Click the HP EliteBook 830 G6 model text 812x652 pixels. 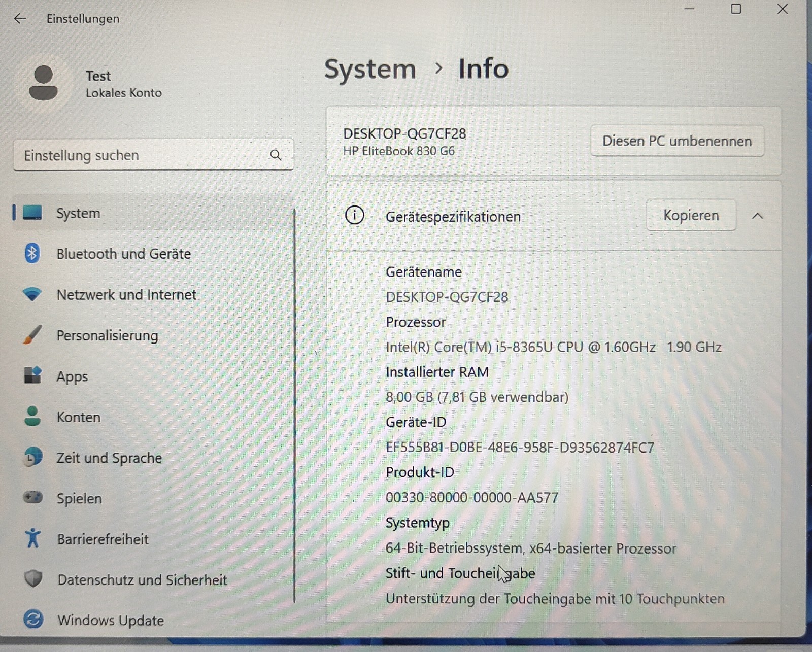point(399,151)
